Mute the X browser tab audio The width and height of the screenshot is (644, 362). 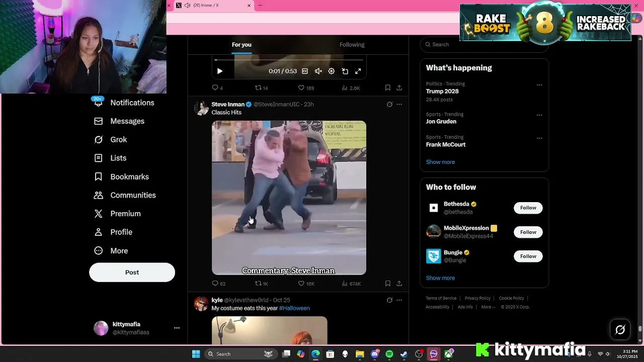[x=187, y=5]
